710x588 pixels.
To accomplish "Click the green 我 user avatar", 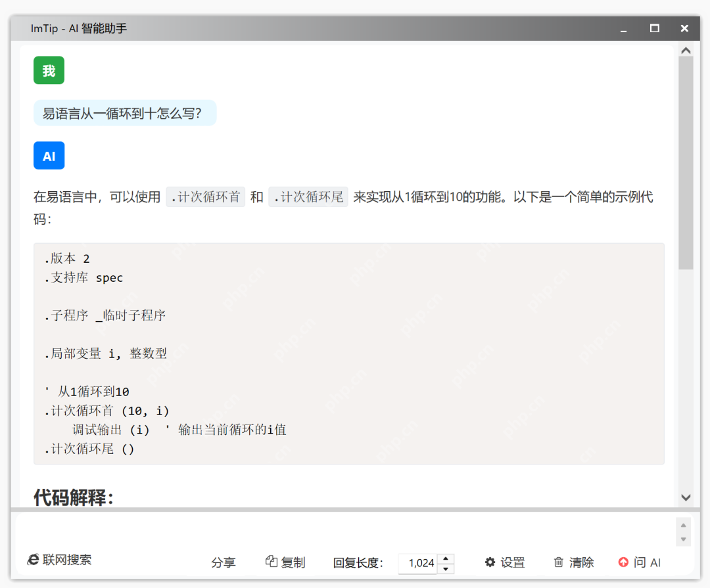I will [49, 70].
